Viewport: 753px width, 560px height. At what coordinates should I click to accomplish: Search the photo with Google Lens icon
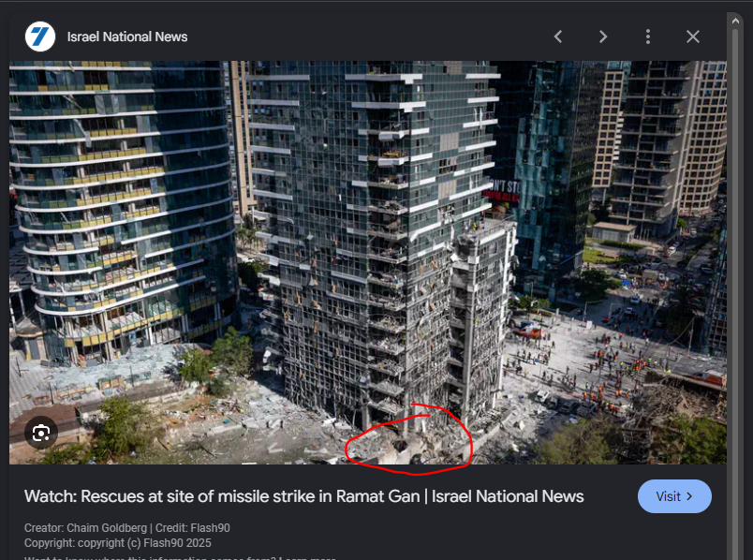41,433
